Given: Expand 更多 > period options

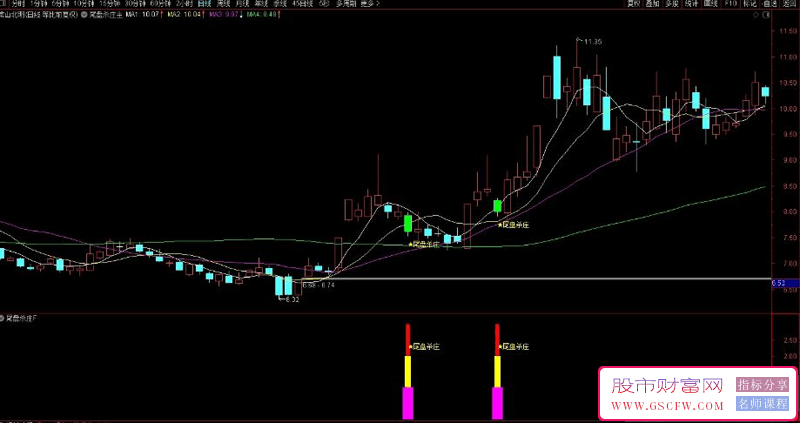Looking at the screenshot, I should point(370,4).
